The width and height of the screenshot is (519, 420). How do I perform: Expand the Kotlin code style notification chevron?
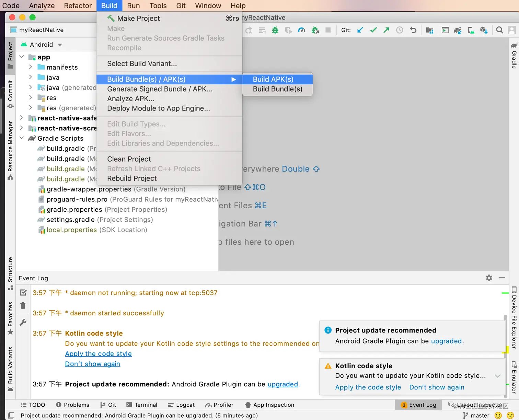[x=497, y=376]
